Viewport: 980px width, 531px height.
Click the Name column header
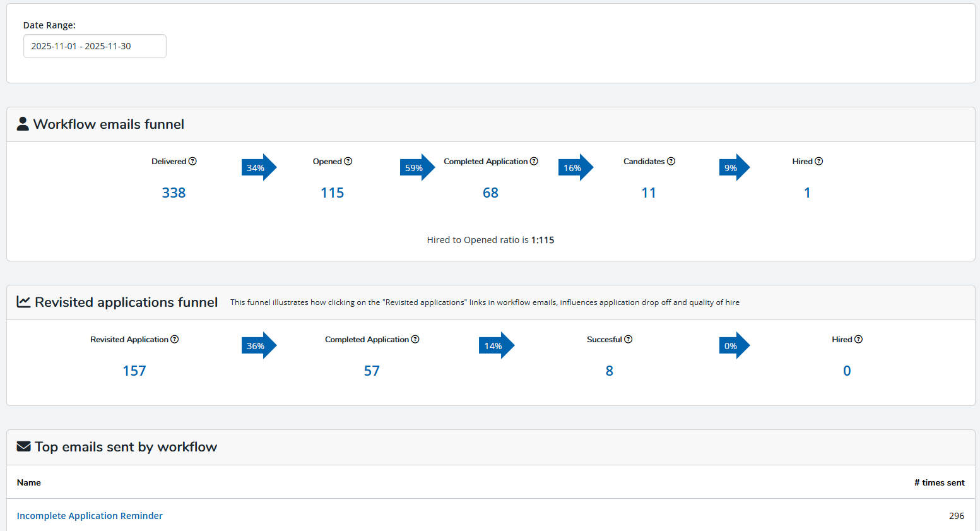click(x=29, y=482)
